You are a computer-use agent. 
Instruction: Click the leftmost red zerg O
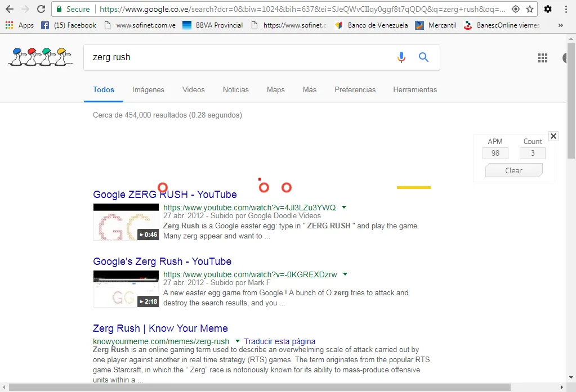click(x=163, y=187)
